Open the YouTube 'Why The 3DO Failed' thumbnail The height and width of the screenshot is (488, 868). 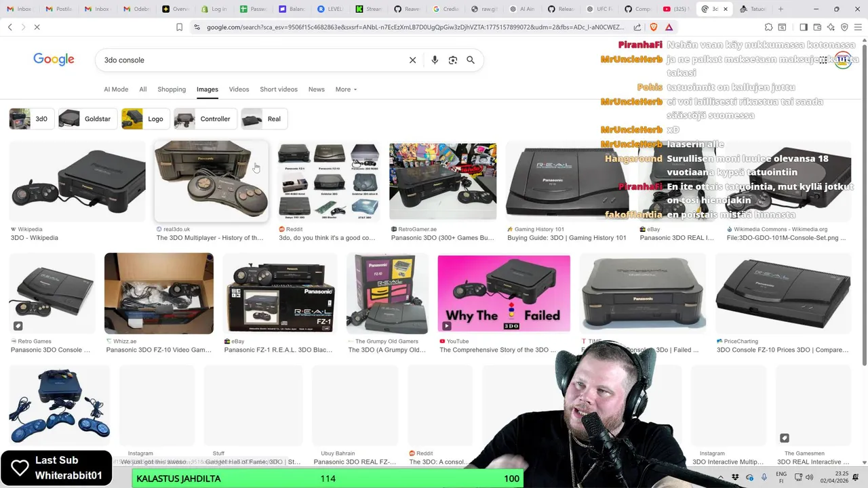(504, 293)
